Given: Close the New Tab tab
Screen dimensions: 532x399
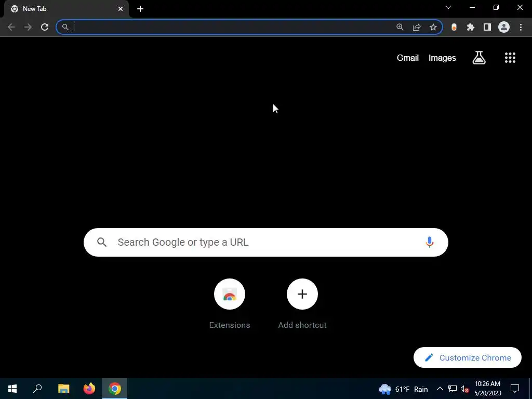Looking at the screenshot, I should (x=121, y=9).
